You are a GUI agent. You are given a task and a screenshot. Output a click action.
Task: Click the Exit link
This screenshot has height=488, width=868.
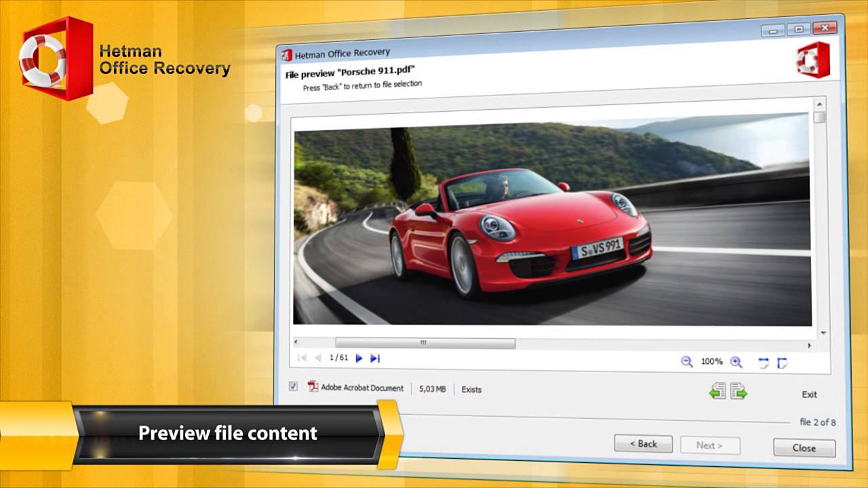(809, 394)
